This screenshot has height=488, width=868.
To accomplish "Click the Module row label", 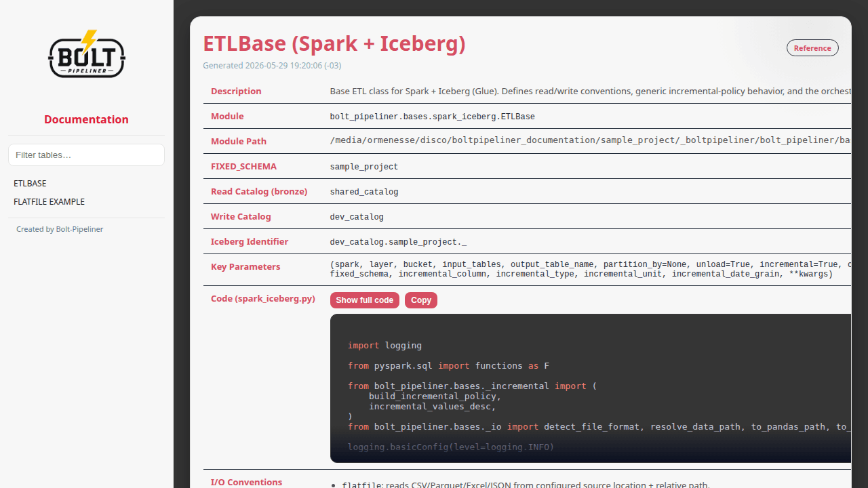I will point(227,117).
